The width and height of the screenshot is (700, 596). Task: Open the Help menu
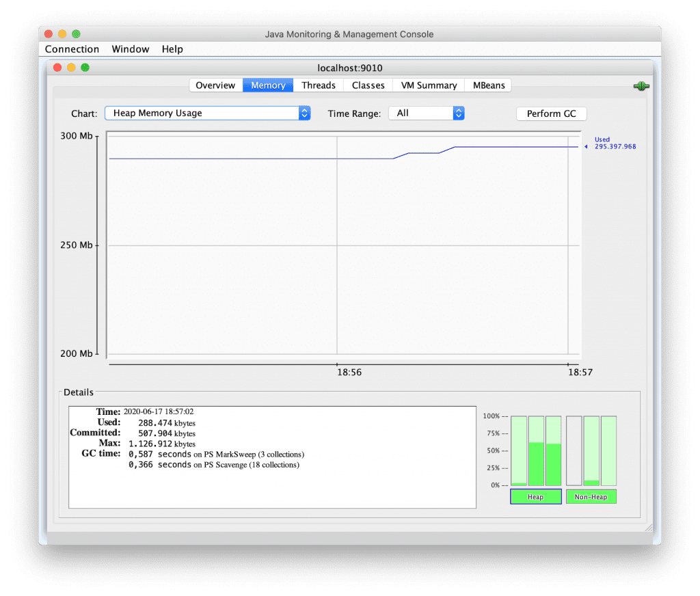pyautogui.click(x=172, y=49)
